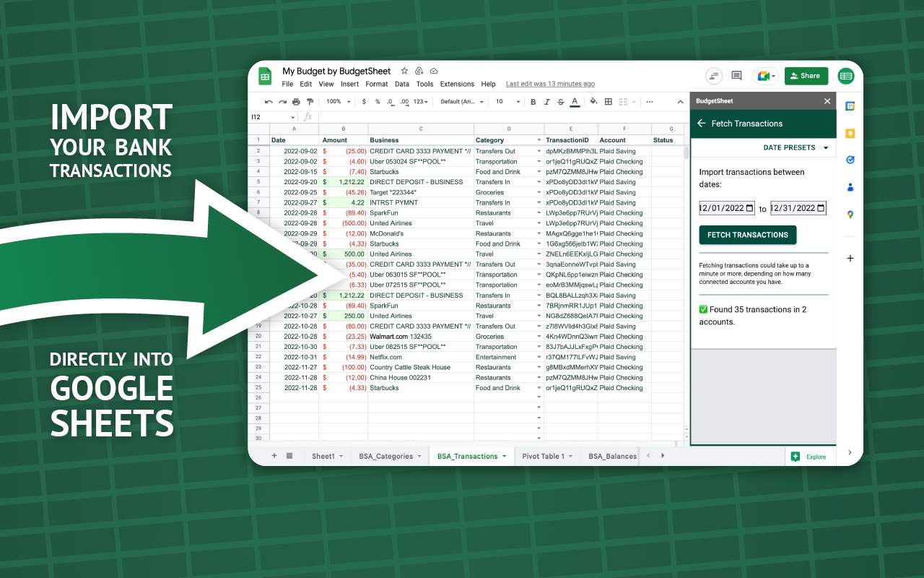924x578 pixels.
Task: Select the paint format tool
Action: (310, 101)
